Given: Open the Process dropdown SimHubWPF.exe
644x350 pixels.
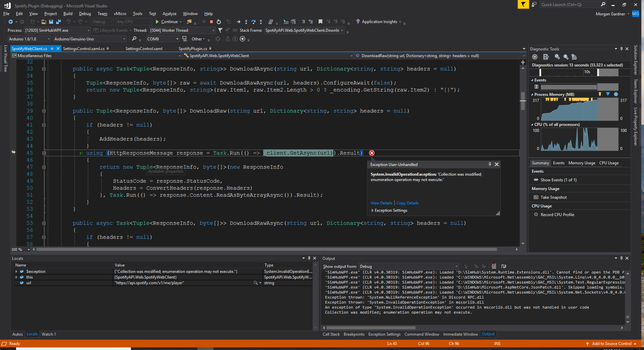Looking at the screenshot, I should click(57, 30).
